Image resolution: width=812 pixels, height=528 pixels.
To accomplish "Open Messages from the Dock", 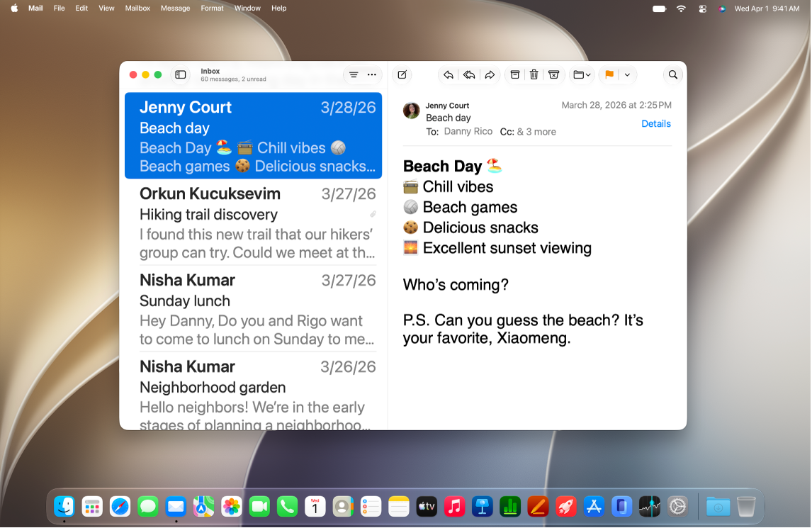I will [148, 506].
